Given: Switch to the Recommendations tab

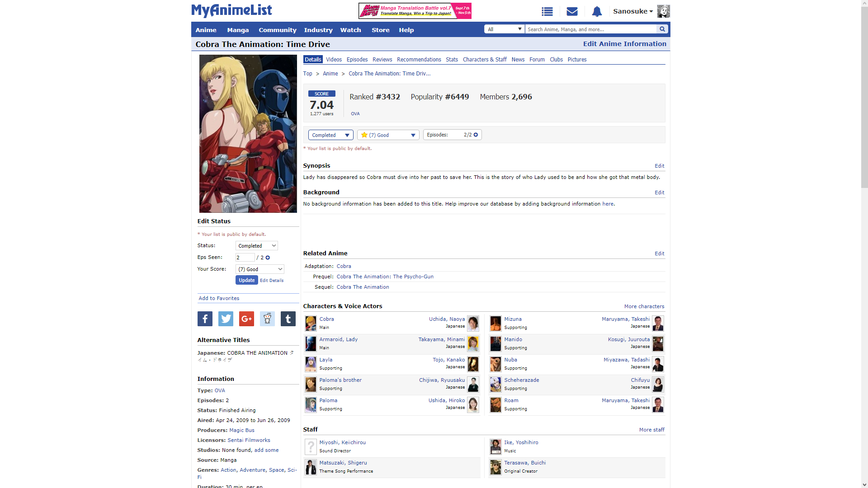Looking at the screenshot, I should coord(419,60).
